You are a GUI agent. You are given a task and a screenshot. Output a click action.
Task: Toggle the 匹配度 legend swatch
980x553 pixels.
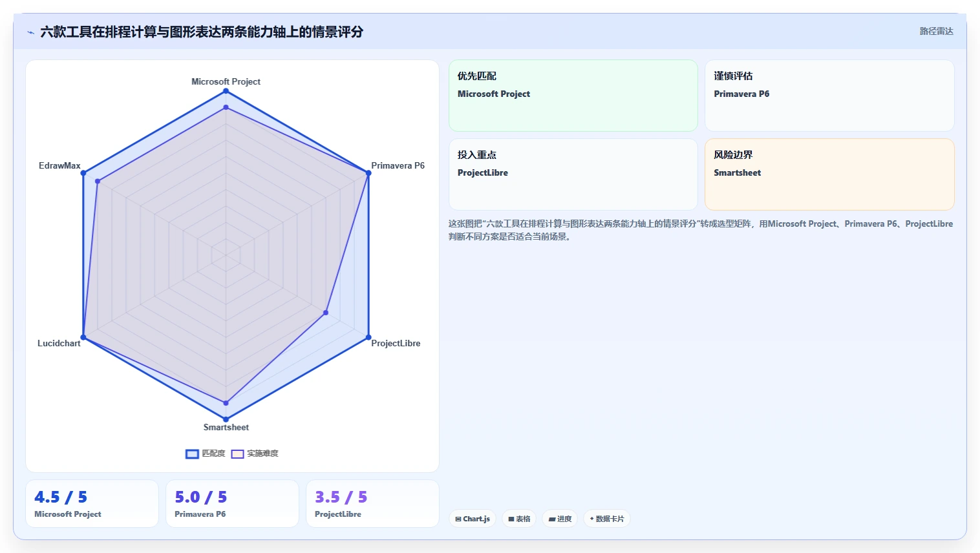(192, 454)
